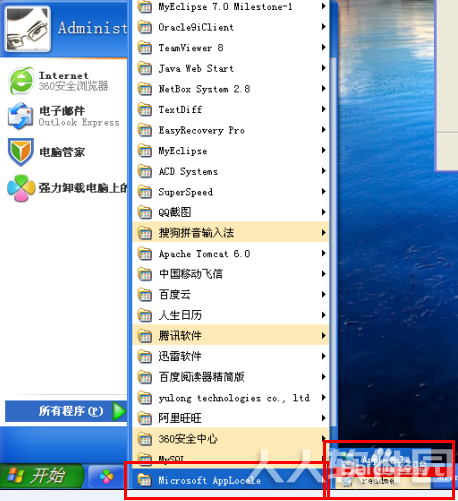Click the Apache Tomcat 6.0 folder icon
Viewport: 458px width, 501px height.
coord(145,254)
